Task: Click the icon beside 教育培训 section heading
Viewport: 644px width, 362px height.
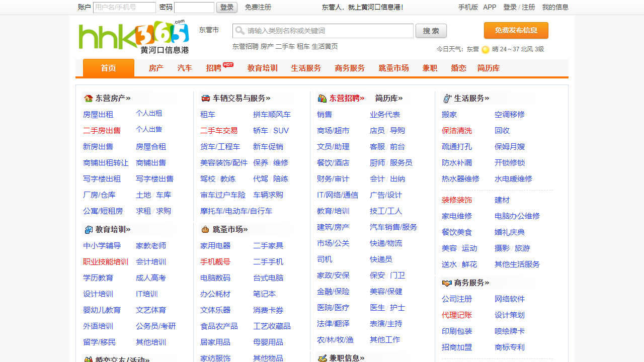Action: click(x=89, y=230)
